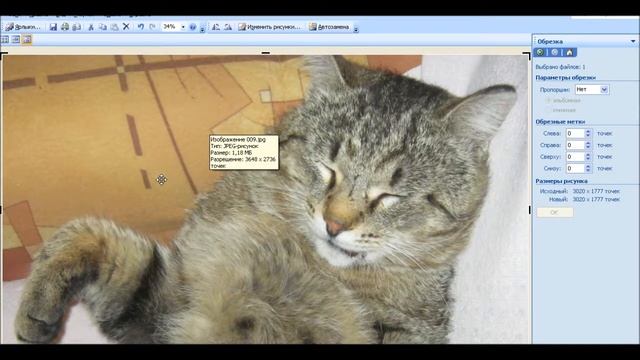Click the Справа crop value field

tap(575, 145)
